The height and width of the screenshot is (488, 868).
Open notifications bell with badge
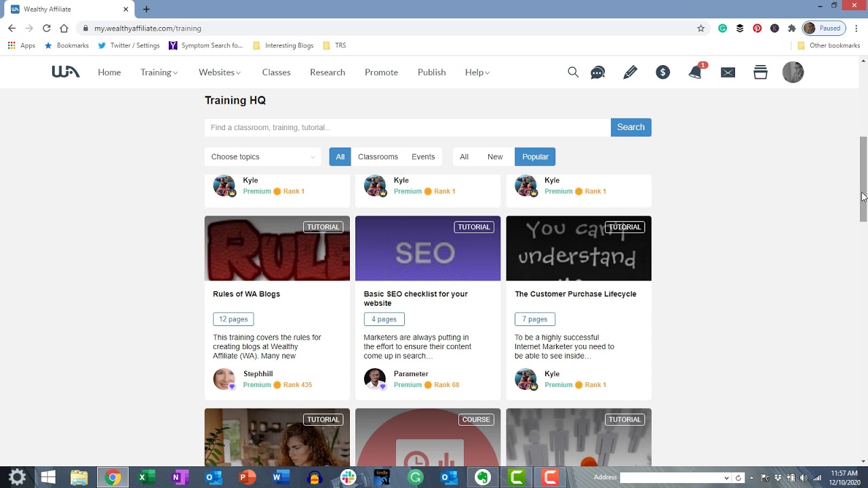(696, 71)
